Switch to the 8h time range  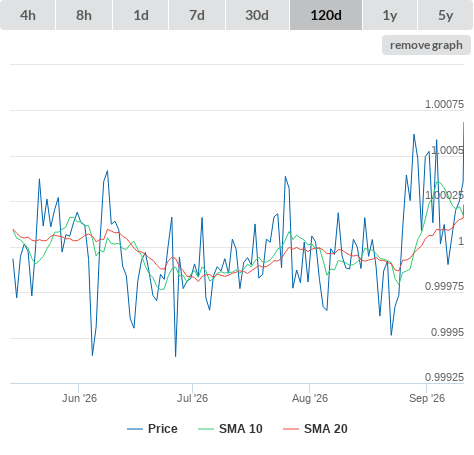click(x=84, y=15)
